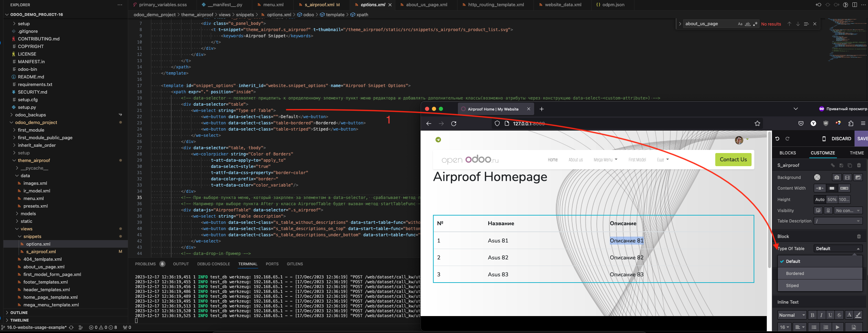Viewport: 868px width, 333px height.
Task: Switch to the THEME tab
Action: 857,153
